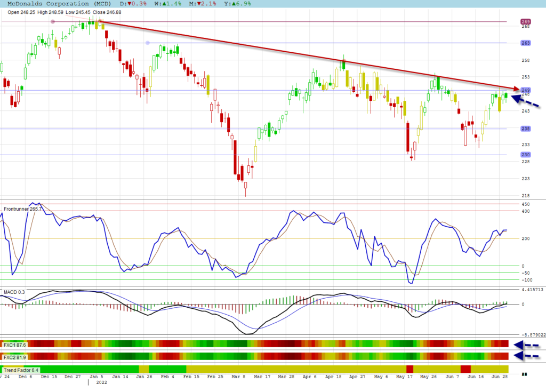Click the Close 246.88 readout
The width and height of the screenshot is (546, 392).
click(x=107, y=12)
